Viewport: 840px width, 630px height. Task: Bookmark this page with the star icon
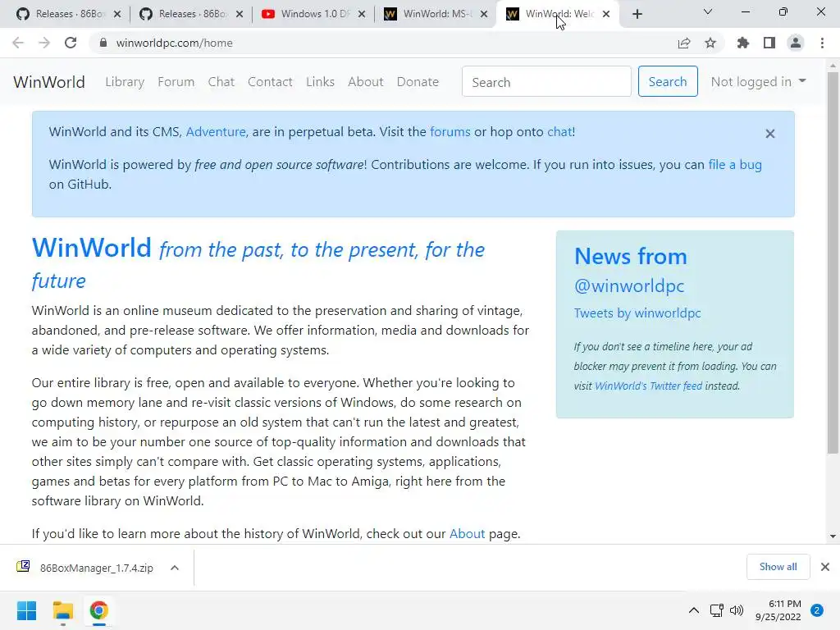[710, 43]
